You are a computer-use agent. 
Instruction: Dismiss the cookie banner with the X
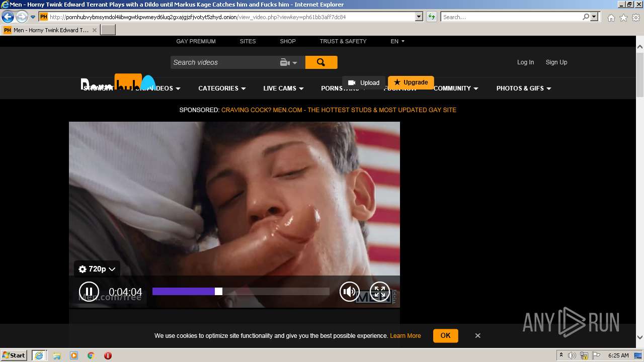coord(478,335)
